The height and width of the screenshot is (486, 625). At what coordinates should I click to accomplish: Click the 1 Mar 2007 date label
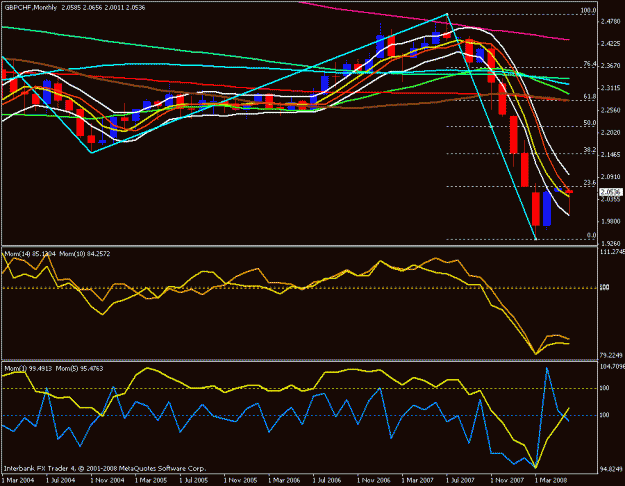tap(417, 480)
